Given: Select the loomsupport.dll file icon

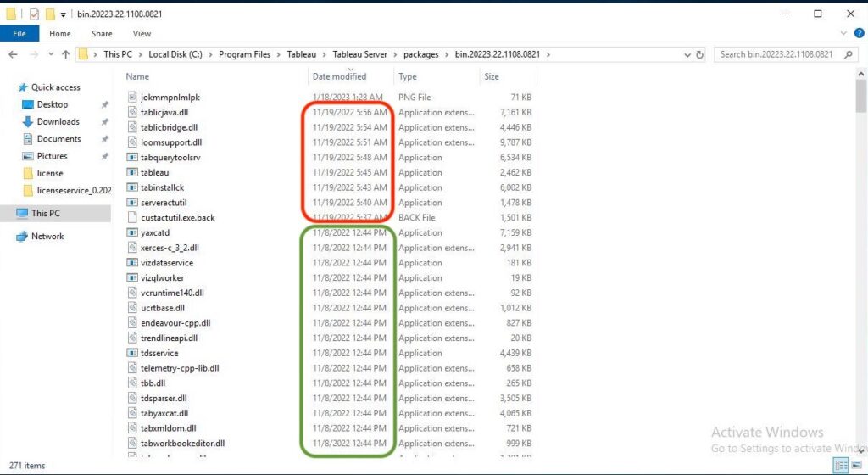Looking at the screenshot, I should [x=132, y=142].
